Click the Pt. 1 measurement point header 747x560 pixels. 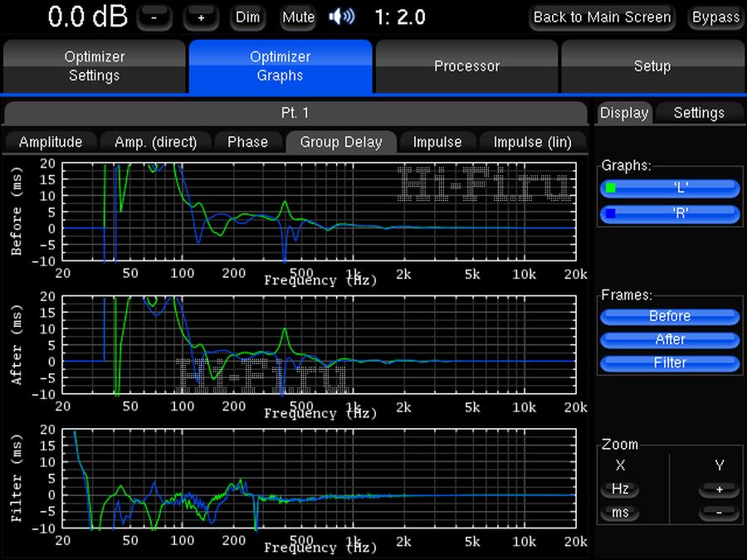click(295, 113)
